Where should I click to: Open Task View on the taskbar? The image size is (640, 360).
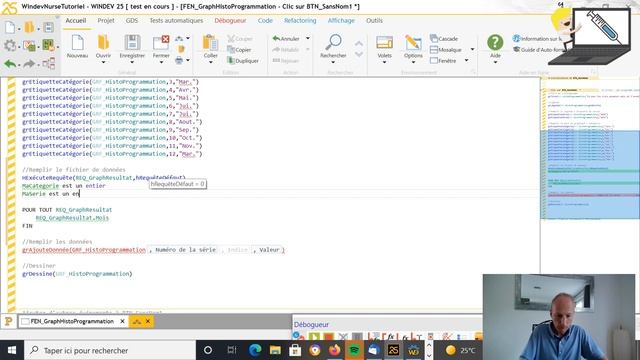(232, 350)
